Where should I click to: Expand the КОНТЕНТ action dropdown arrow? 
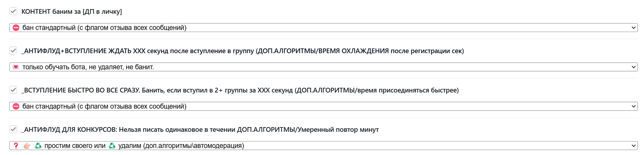(x=633, y=28)
